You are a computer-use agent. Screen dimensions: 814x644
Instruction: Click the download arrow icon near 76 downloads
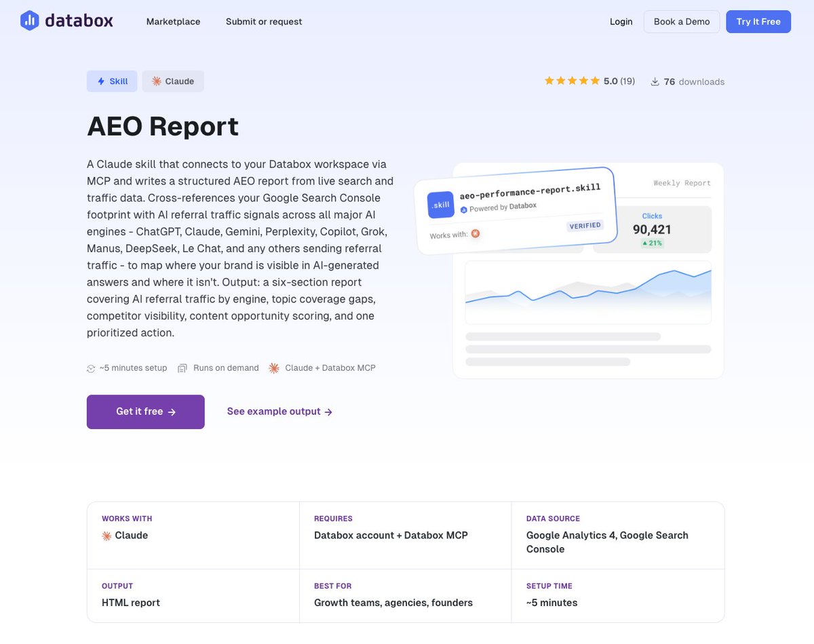pyautogui.click(x=655, y=82)
